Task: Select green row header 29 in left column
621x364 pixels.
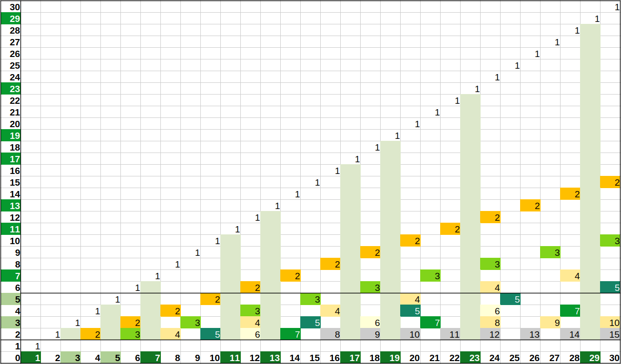Action: tap(10, 19)
